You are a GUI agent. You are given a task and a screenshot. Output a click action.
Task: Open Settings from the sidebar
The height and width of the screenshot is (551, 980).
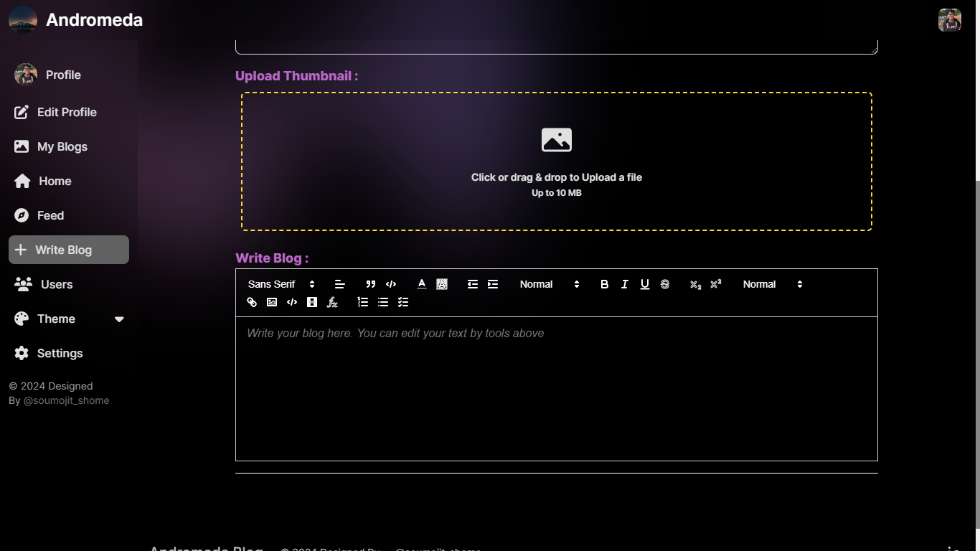[x=69, y=353]
